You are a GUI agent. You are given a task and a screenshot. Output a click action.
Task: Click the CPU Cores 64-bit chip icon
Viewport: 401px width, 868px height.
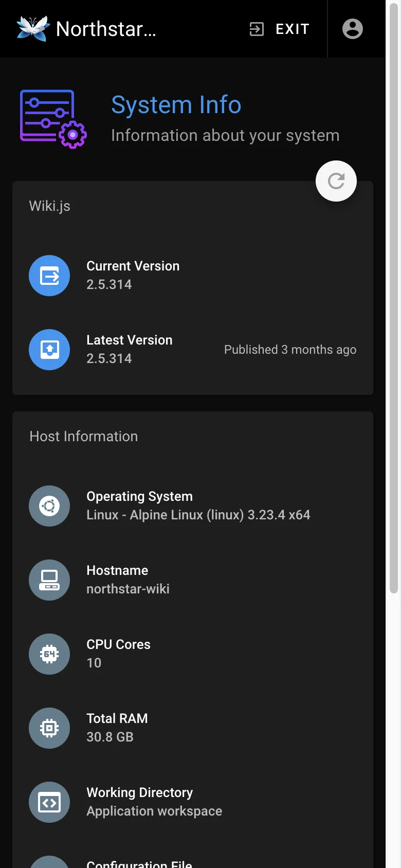(49, 654)
